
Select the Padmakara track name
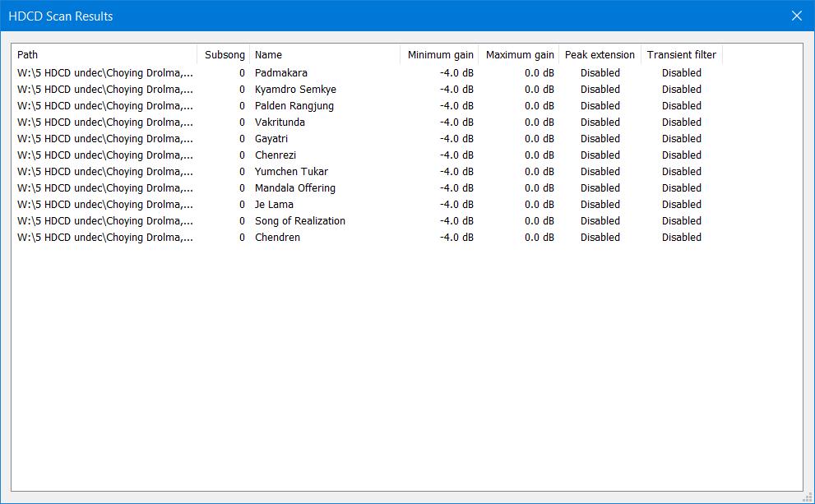280,72
